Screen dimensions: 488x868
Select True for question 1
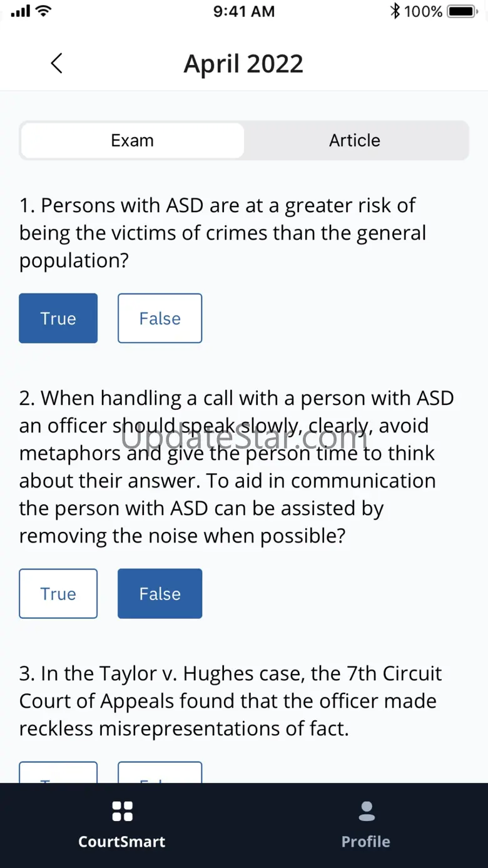coord(58,319)
